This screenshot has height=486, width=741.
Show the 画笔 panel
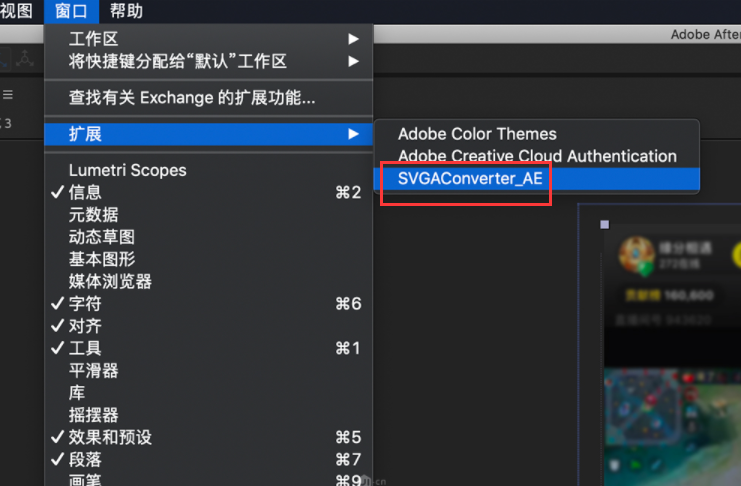(x=208, y=478)
